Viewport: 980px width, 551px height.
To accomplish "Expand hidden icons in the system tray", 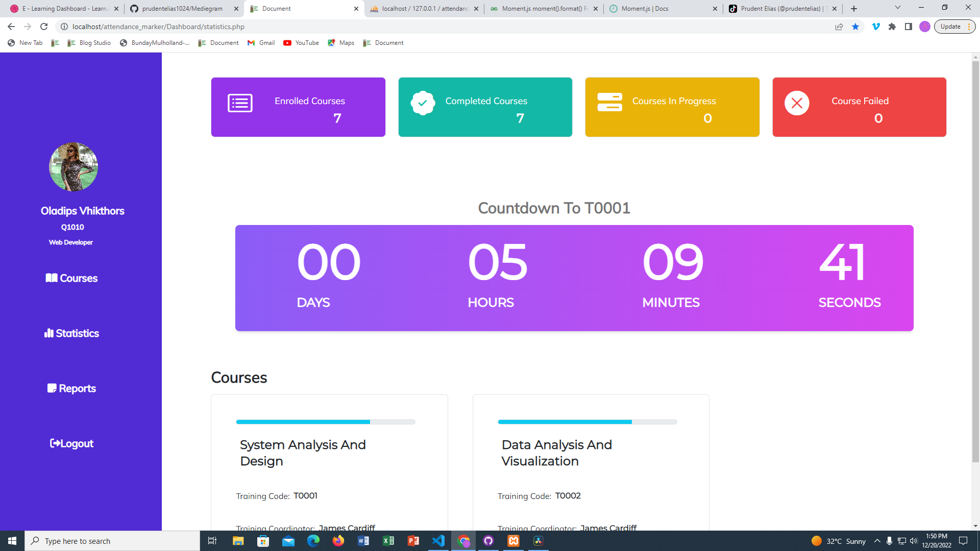I will tap(877, 541).
